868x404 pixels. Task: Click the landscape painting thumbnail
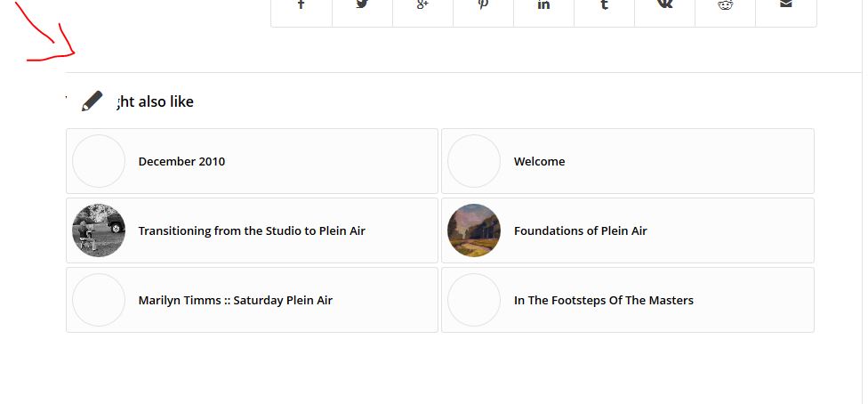[x=474, y=230]
